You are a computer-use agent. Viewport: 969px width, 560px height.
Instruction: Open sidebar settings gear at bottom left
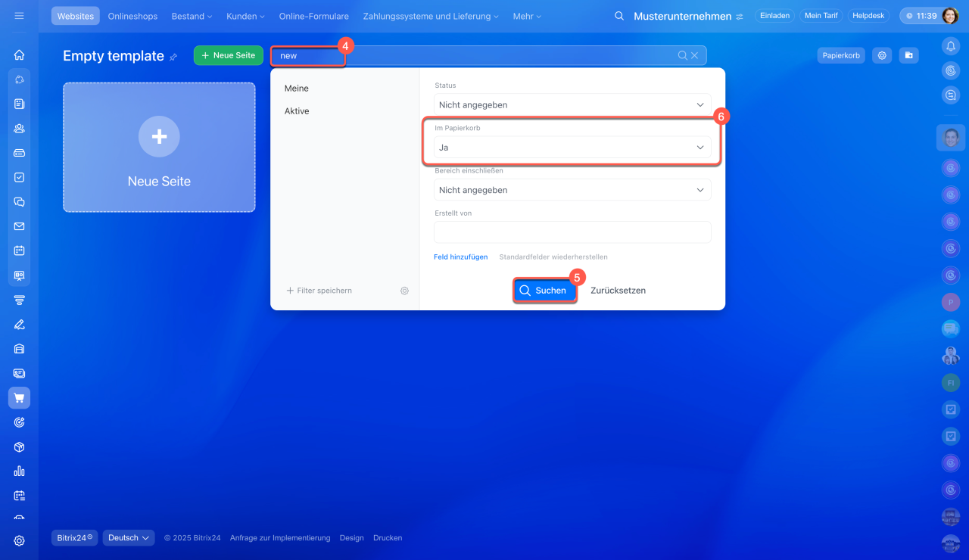[19, 541]
